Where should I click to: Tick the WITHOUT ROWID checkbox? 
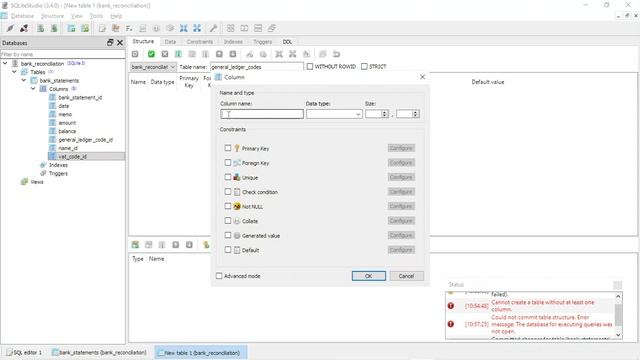(x=310, y=67)
